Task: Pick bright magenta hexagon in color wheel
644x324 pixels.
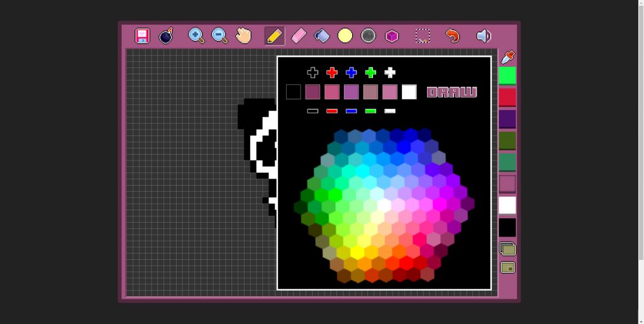Action: click(x=440, y=204)
